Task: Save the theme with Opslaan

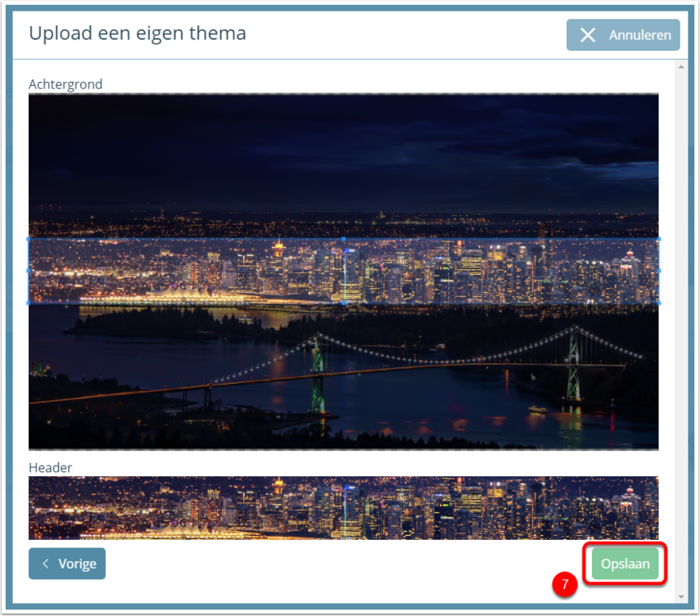Action: click(x=625, y=564)
